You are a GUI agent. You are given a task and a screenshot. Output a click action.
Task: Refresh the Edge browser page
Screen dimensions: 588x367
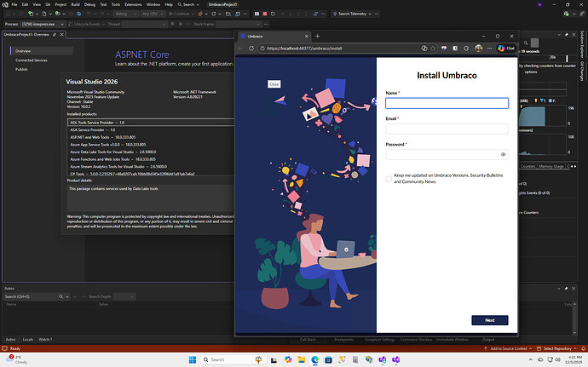pos(251,49)
